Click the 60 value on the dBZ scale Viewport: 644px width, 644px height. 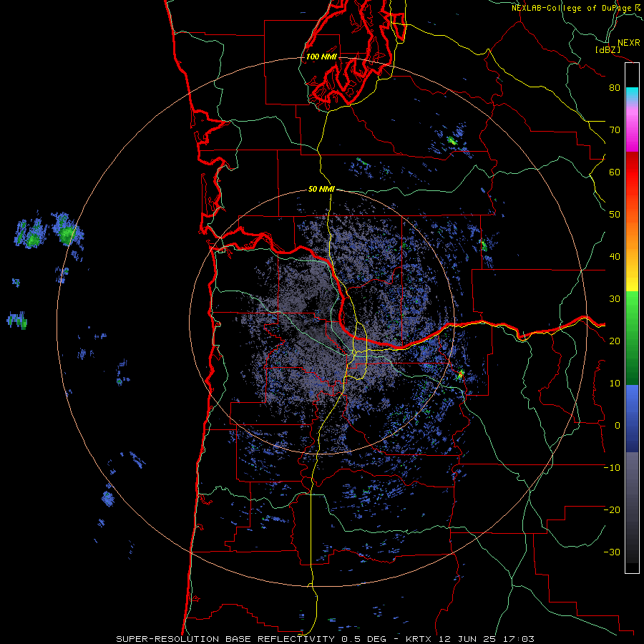pyautogui.click(x=615, y=172)
